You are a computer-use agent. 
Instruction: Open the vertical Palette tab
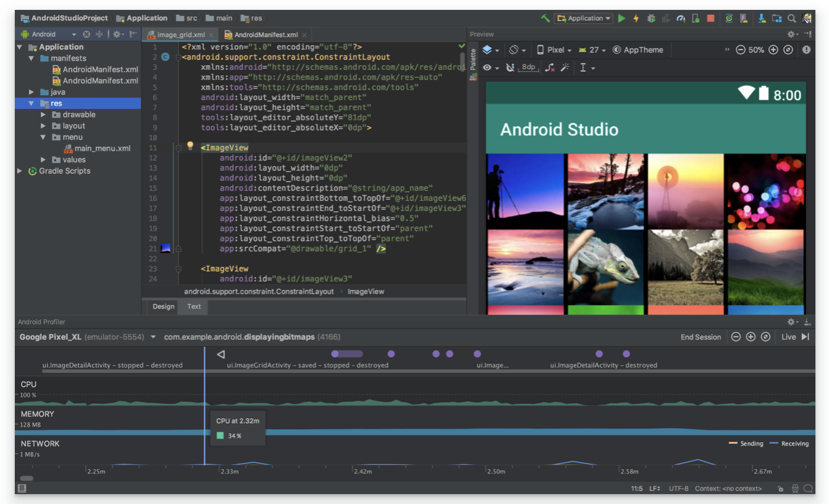click(x=473, y=64)
